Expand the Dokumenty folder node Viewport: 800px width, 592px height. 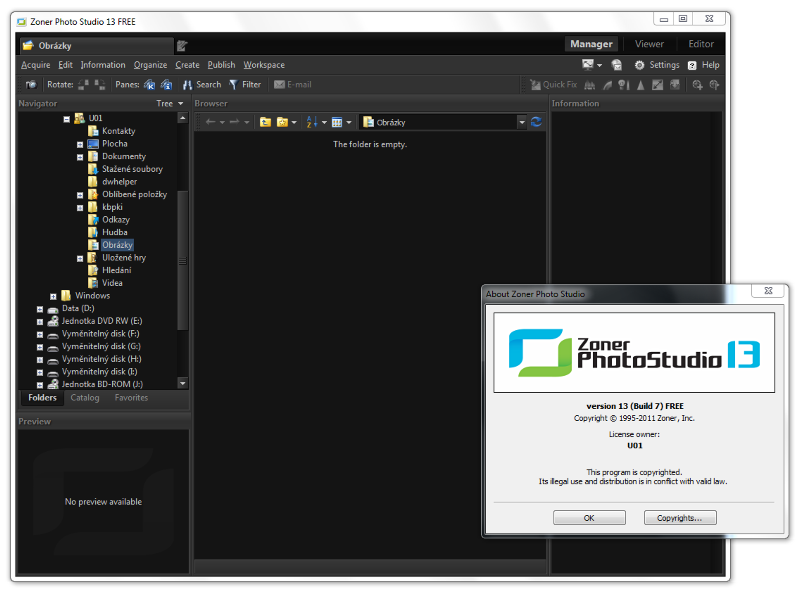coord(80,157)
